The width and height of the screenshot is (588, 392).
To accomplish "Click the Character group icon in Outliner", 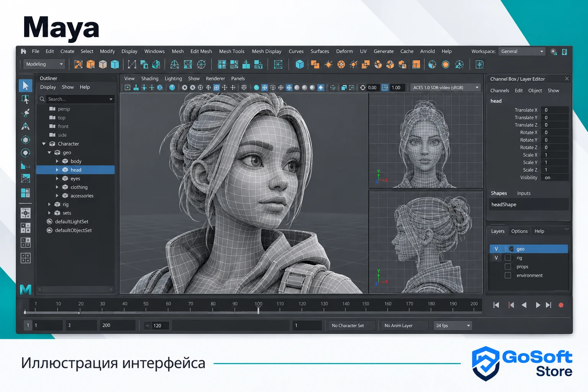I will click(52, 144).
